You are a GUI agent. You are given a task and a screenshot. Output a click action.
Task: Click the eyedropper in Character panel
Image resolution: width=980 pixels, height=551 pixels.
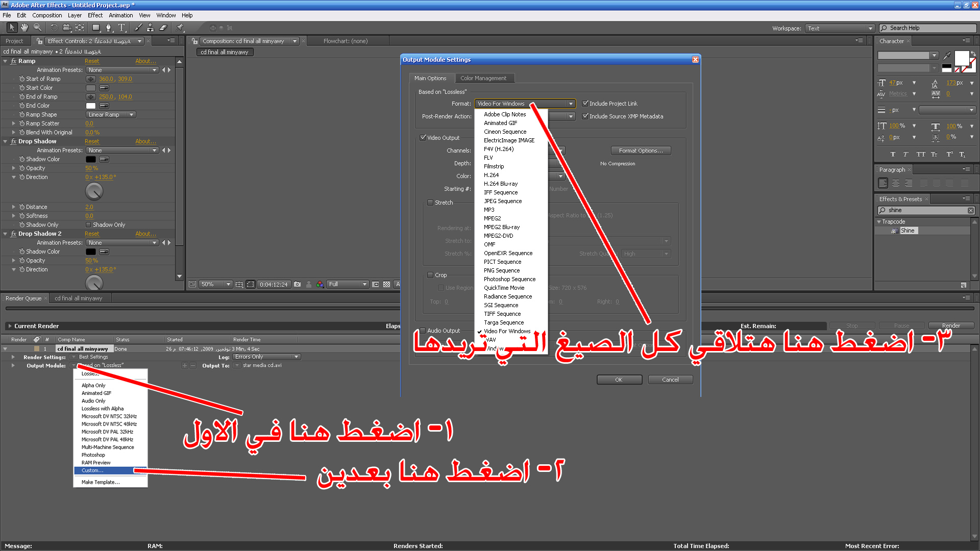(947, 55)
